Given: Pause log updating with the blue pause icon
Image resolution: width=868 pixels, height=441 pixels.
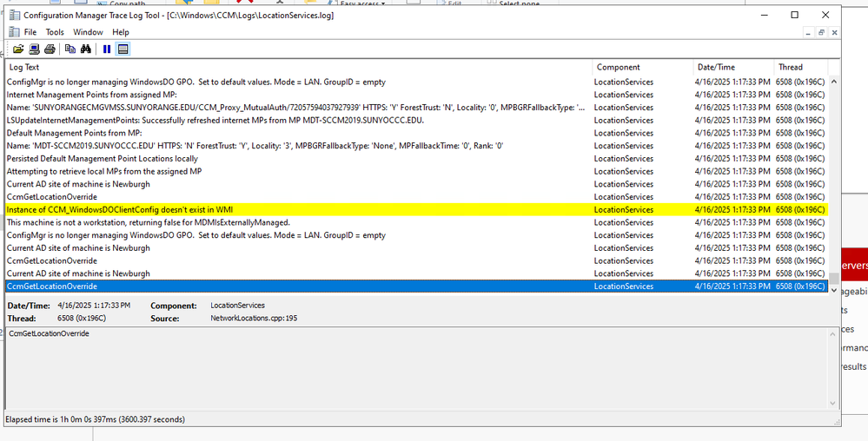Looking at the screenshot, I should pos(107,49).
